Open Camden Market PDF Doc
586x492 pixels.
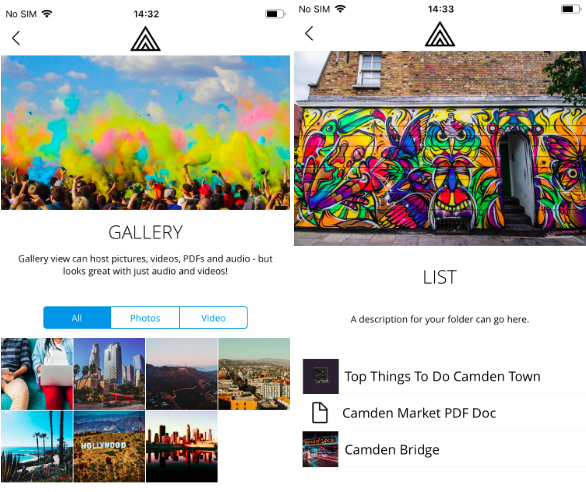pos(419,413)
